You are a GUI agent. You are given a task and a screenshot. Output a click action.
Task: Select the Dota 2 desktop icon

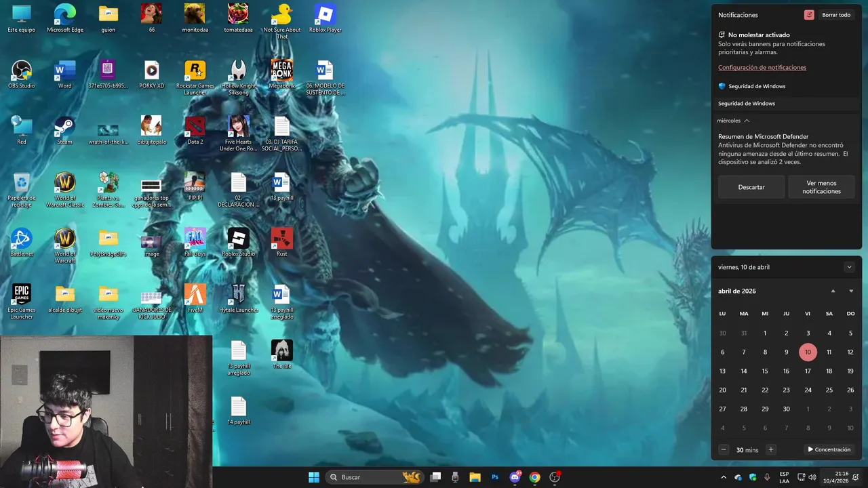point(195,130)
